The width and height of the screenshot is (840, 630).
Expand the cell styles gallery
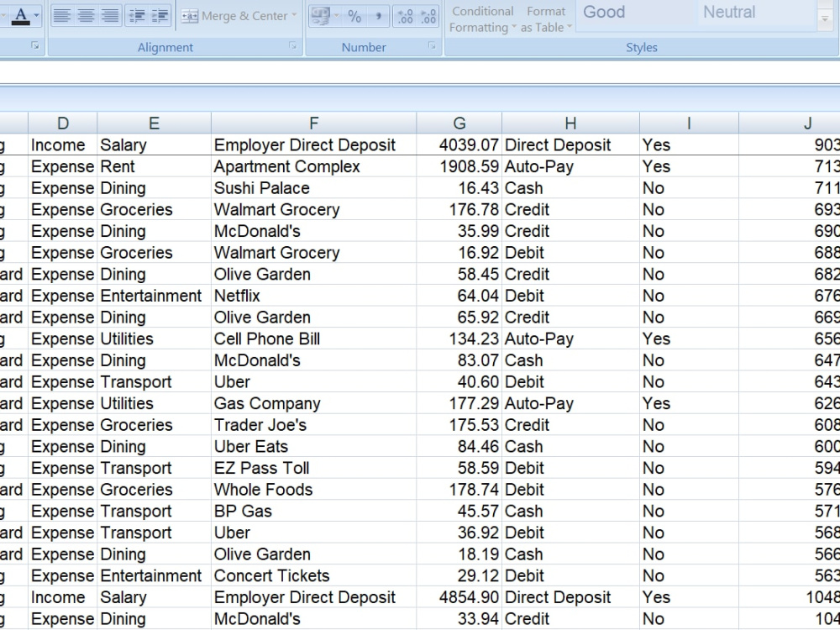click(x=825, y=18)
